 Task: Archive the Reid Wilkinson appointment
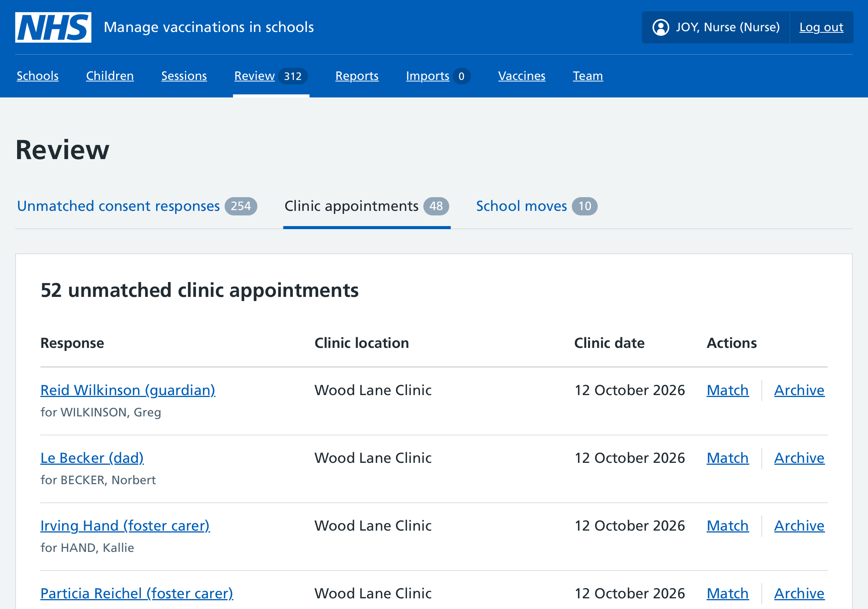tap(799, 390)
